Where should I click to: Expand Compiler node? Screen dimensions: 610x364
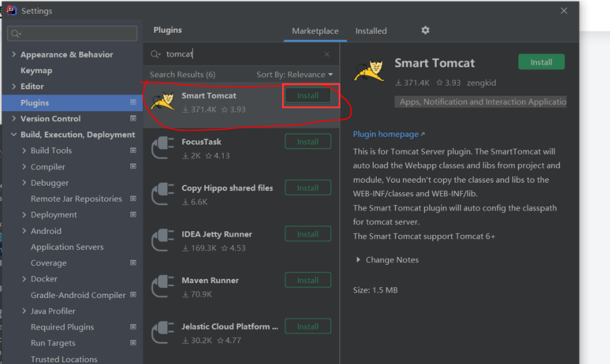click(24, 167)
